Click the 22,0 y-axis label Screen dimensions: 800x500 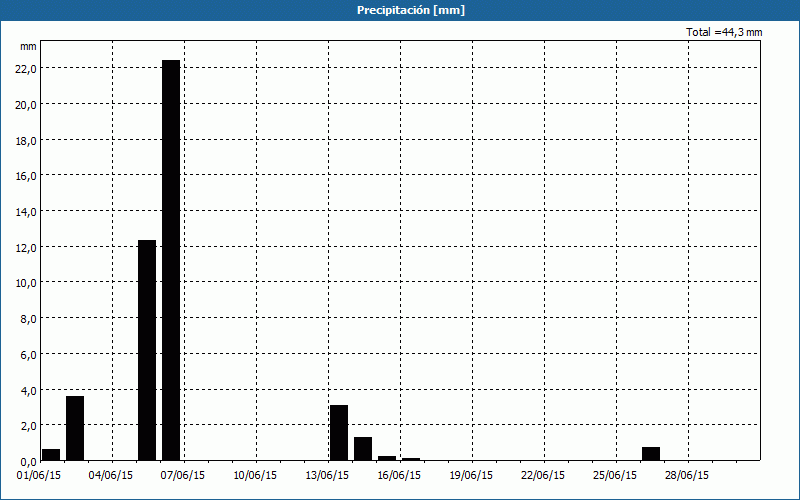point(26,69)
